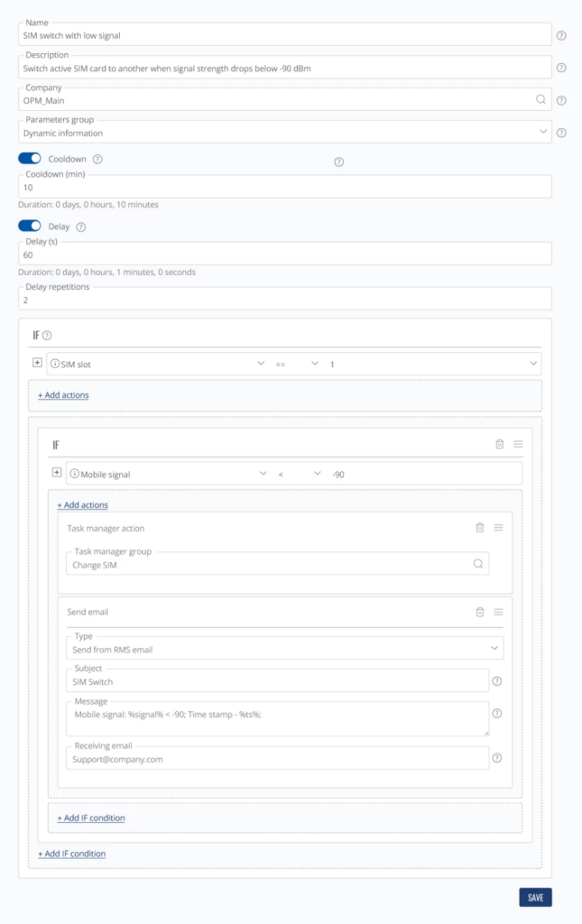Disable the Cooldown toggle
This screenshot has width=582, height=924.
click(30, 157)
